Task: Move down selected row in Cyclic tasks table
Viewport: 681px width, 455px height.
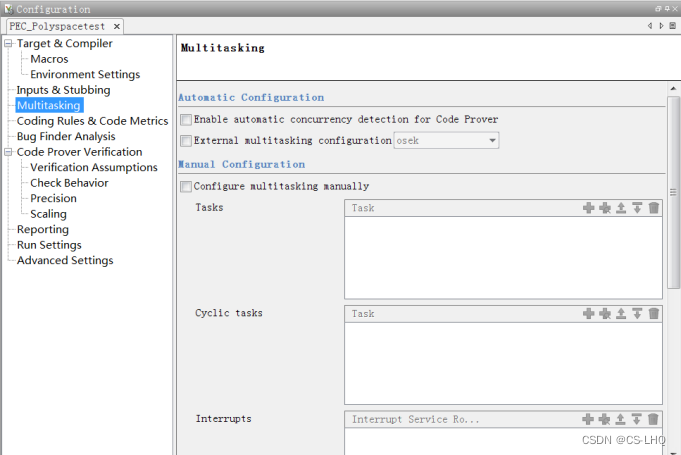Action: [x=637, y=313]
